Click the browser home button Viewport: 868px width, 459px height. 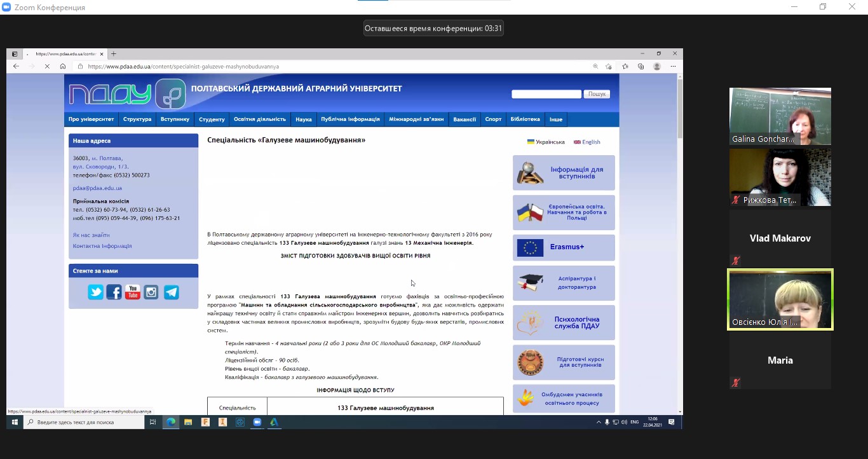pos(62,66)
